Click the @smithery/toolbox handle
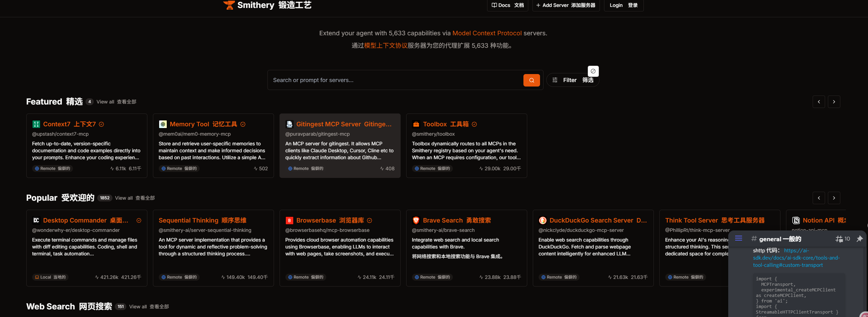This screenshot has height=317, width=868. [x=433, y=134]
